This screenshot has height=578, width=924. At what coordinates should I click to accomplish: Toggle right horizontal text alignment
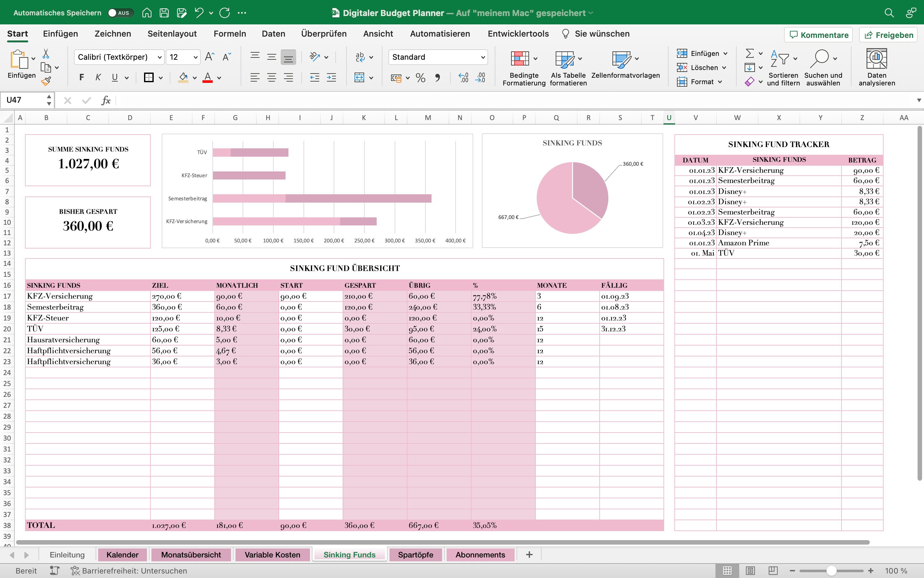click(x=288, y=78)
